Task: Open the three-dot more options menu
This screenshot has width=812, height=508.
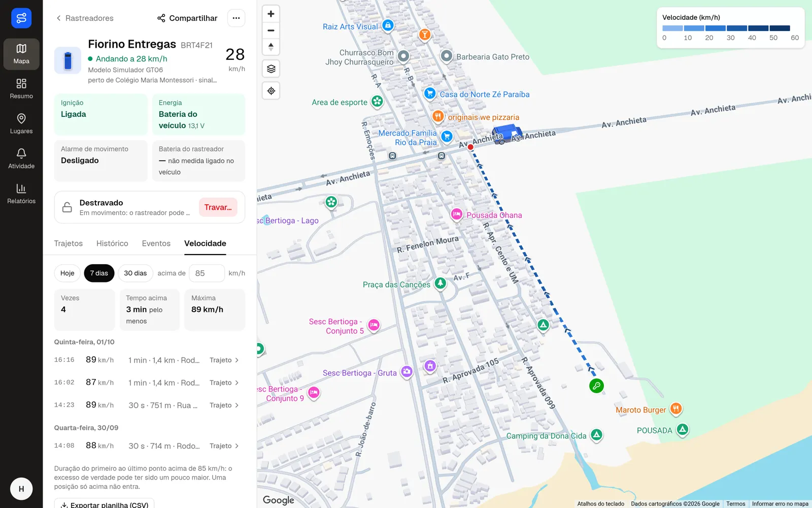Action: click(x=236, y=18)
